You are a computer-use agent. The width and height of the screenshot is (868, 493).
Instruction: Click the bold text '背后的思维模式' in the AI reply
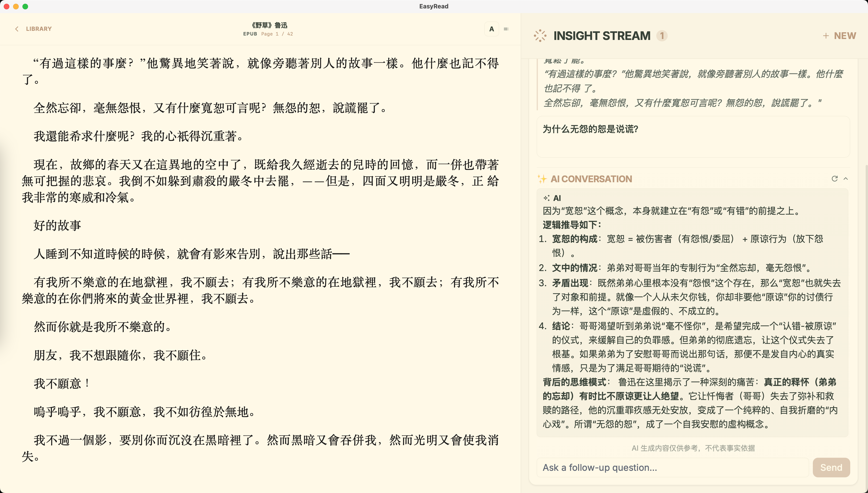pos(574,382)
